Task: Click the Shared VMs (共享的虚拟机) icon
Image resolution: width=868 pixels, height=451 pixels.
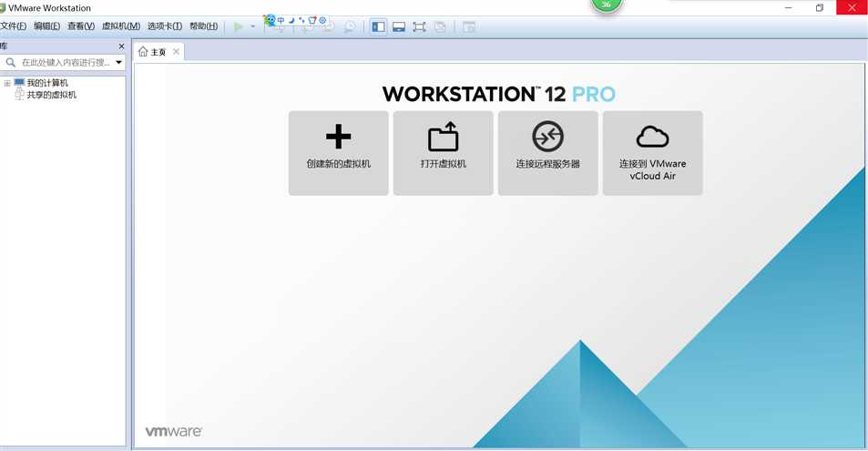Action: point(19,95)
